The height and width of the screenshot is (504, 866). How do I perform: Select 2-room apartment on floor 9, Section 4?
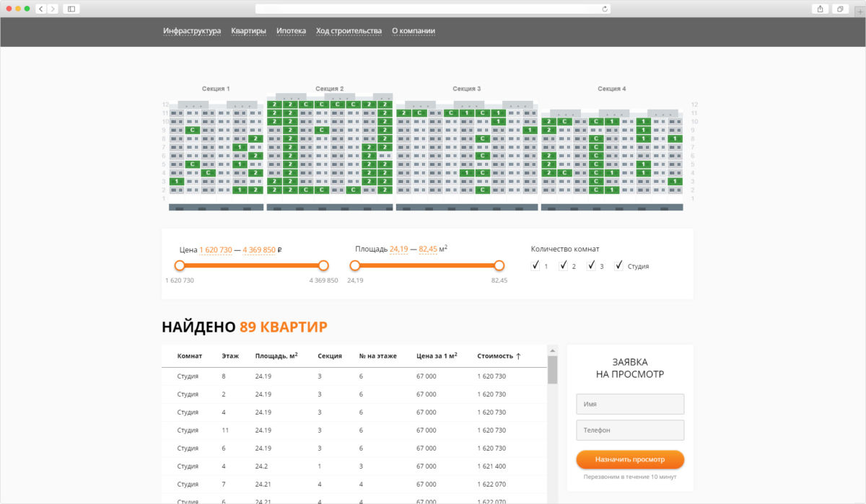548,130
